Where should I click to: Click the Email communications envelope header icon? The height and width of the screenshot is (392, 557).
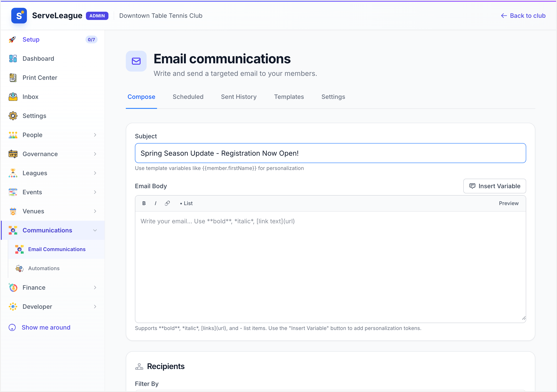point(136,61)
